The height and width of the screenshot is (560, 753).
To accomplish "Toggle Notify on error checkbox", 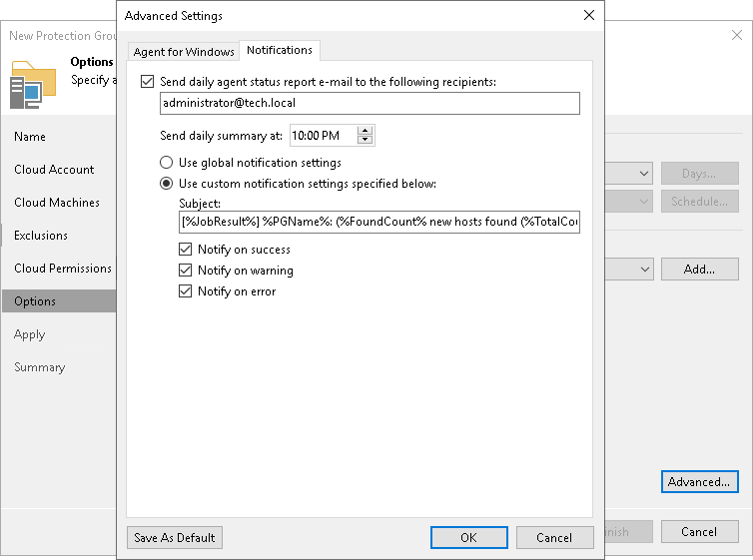I will tap(186, 291).
